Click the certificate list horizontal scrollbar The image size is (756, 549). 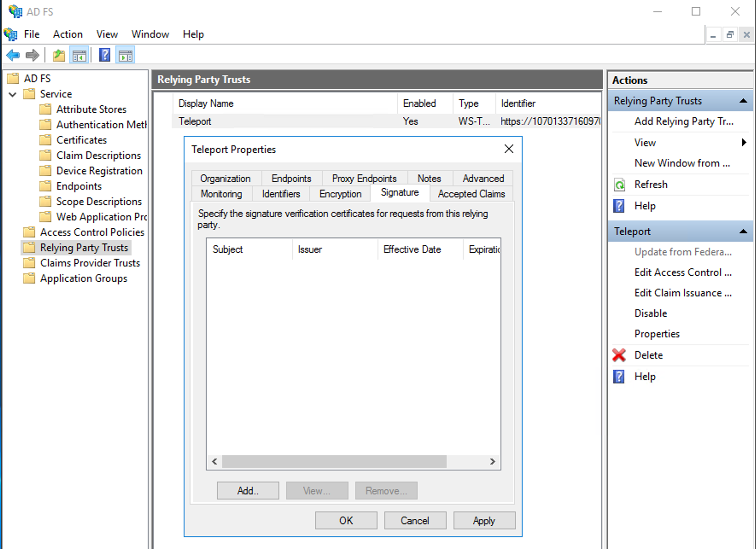[334, 461]
